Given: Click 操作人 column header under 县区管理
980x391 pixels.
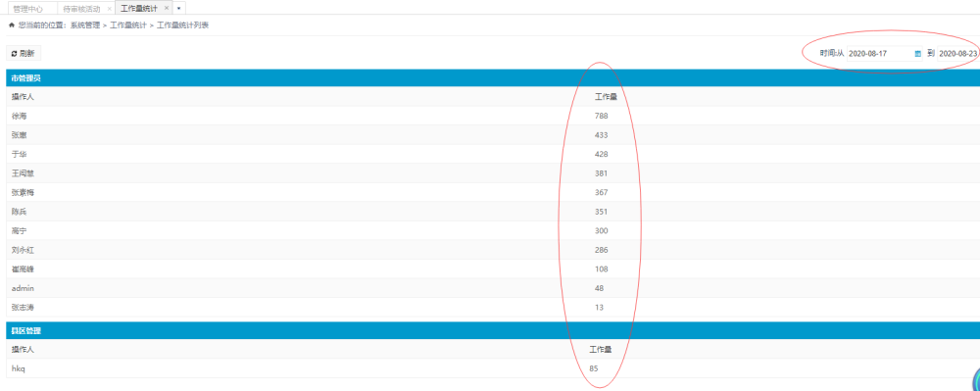Looking at the screenshot, I should (x=23, y=349).
